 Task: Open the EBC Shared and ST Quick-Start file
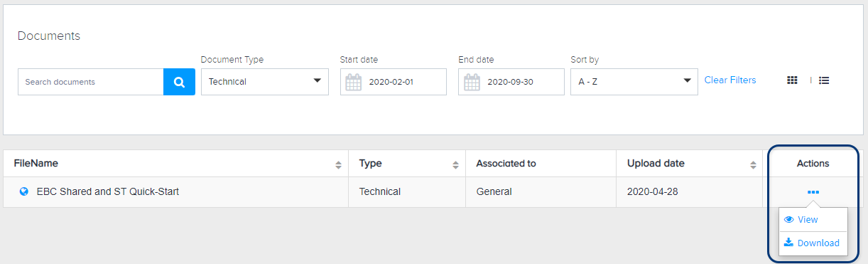[x=108, y=191]
